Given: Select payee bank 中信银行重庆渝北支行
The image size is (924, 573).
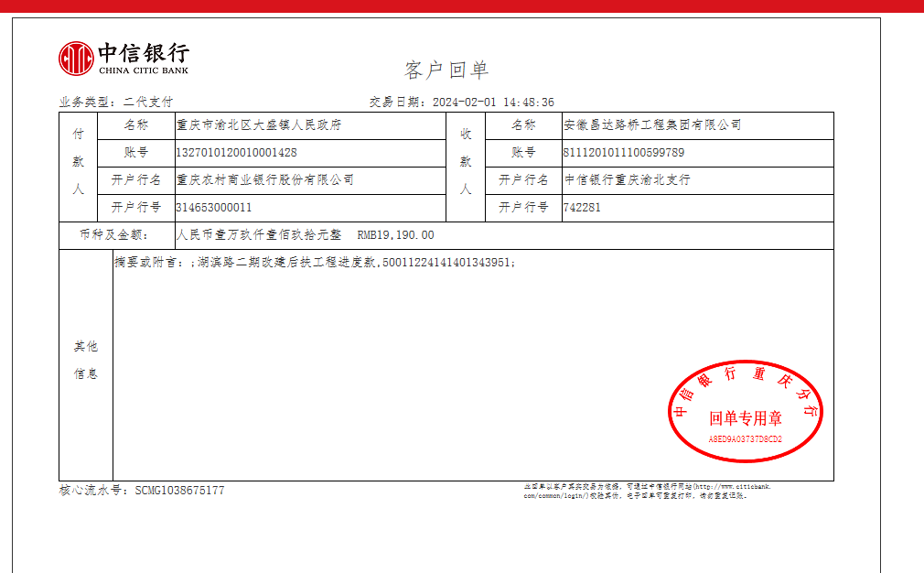Looking at the screenshot, I should [x=627, y=180].
